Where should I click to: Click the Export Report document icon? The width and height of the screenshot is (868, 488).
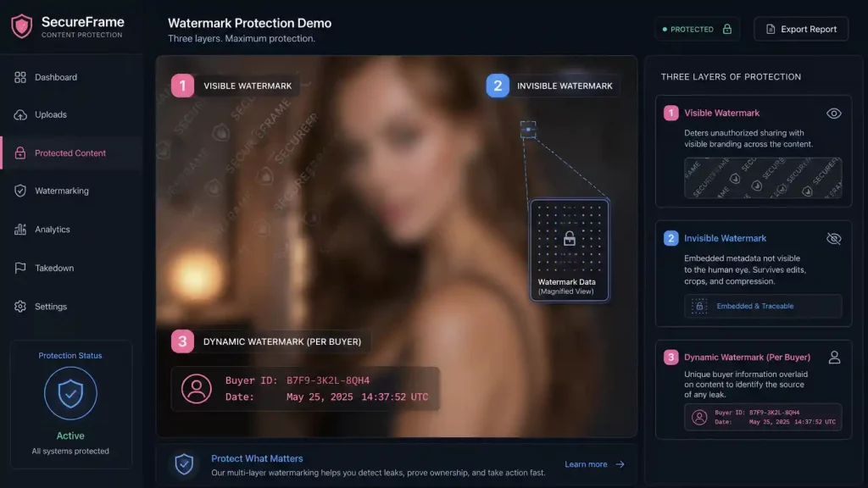pyautogui.click(x=770, y=30)
